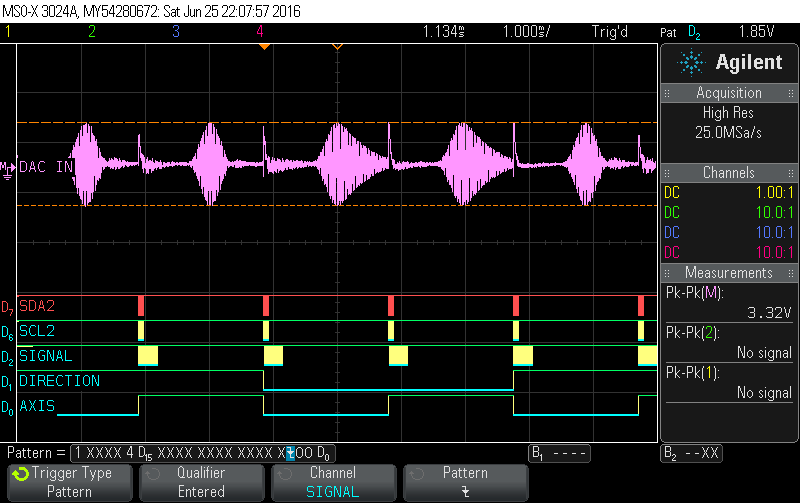
Task: Open the Acquisition panel header
Action: 729,93
